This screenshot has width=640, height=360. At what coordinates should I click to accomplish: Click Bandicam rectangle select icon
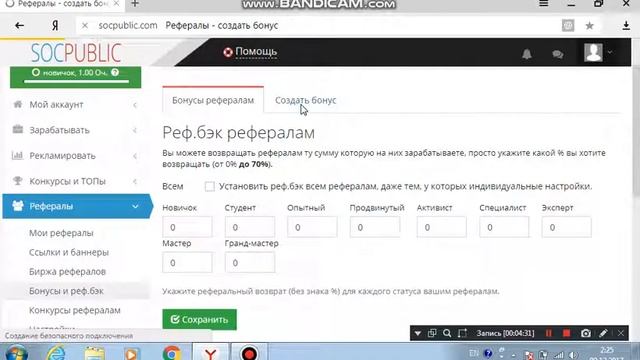462,333
